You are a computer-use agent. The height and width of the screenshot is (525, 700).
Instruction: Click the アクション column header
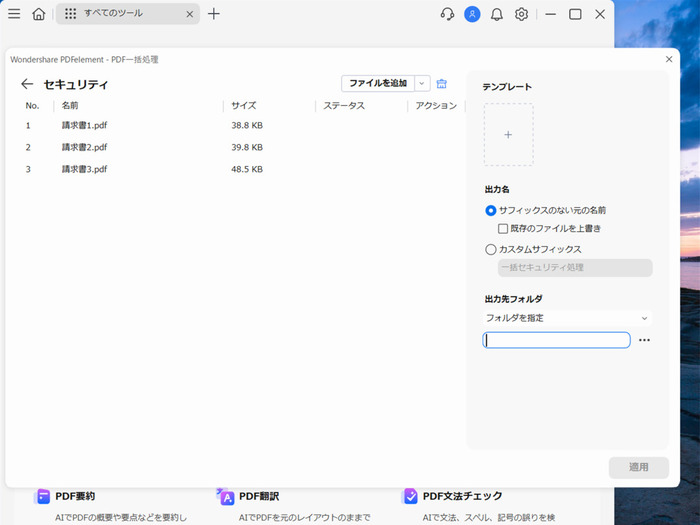(436, 106)
